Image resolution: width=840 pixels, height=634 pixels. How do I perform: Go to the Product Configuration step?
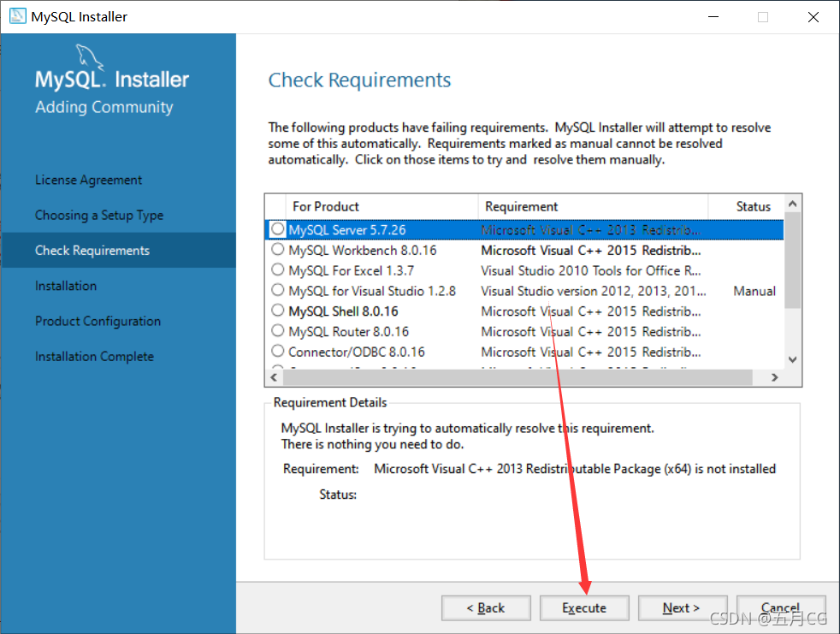point(98,321)
